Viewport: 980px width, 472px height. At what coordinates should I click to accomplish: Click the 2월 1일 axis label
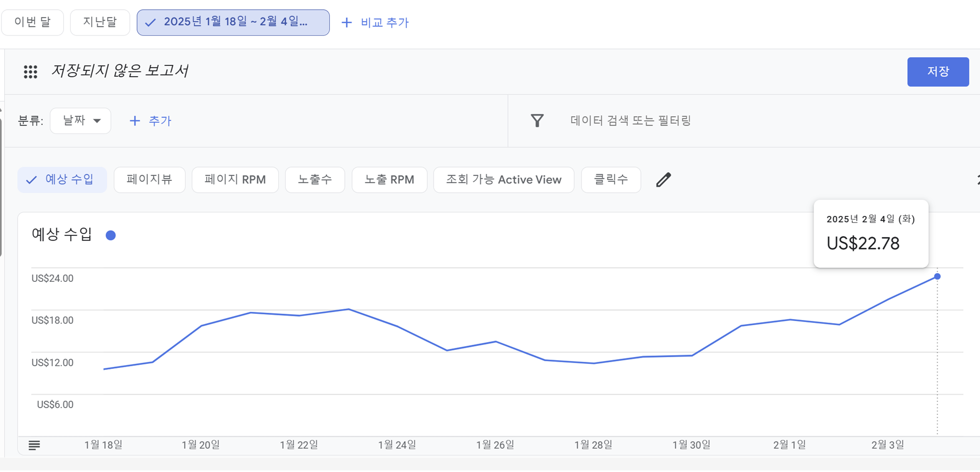[x=789, y=445]
